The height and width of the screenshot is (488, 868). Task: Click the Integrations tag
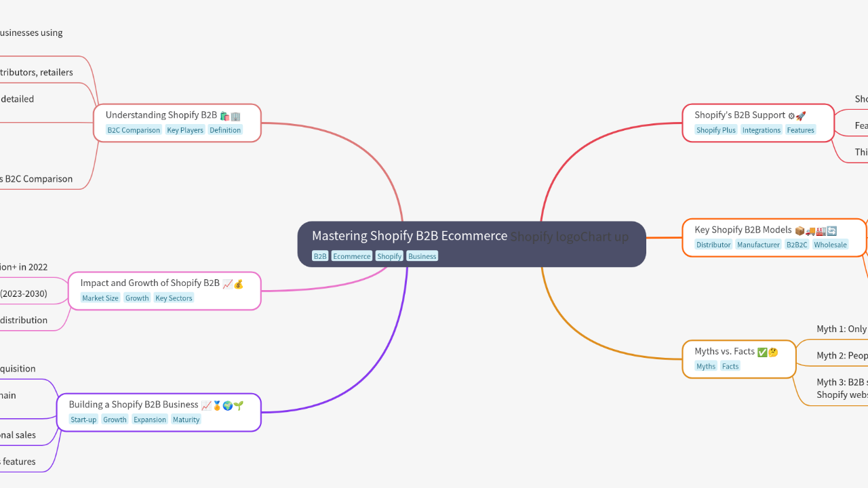[x=762, y=130]
